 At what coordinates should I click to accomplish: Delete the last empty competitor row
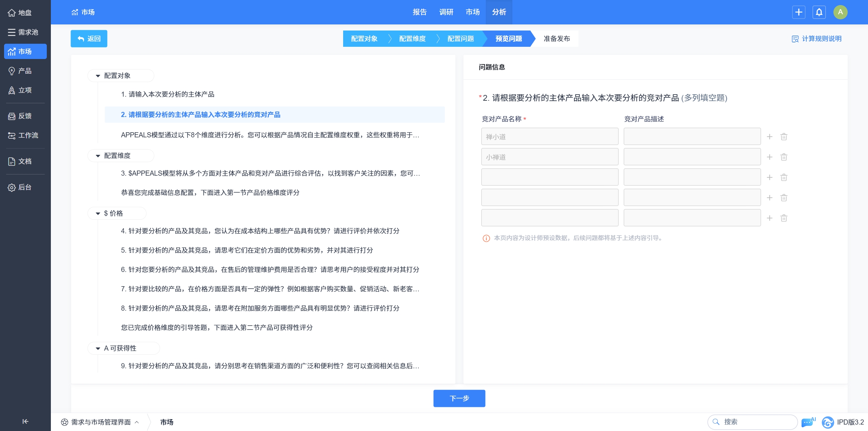(784, 218)
